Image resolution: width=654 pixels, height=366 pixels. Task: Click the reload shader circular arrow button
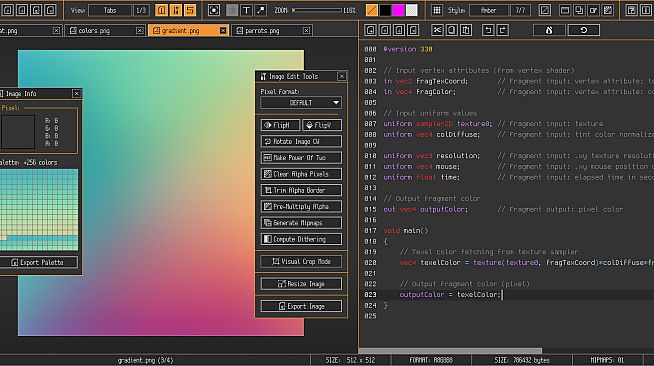(584, 30)
